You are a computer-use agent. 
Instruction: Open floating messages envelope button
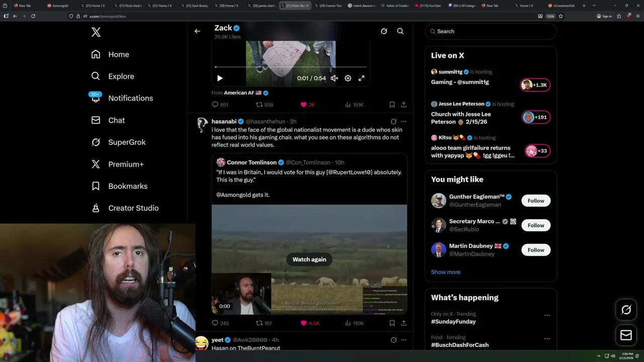626,335
